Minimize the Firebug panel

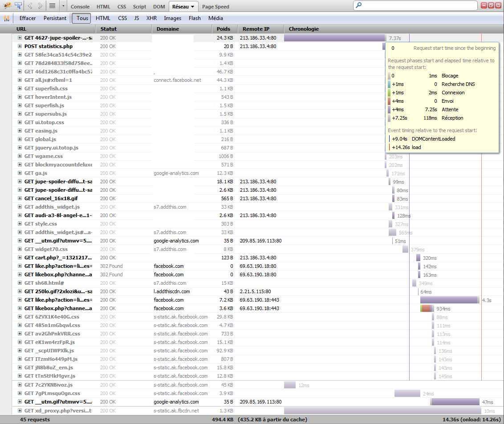[484, 5]
